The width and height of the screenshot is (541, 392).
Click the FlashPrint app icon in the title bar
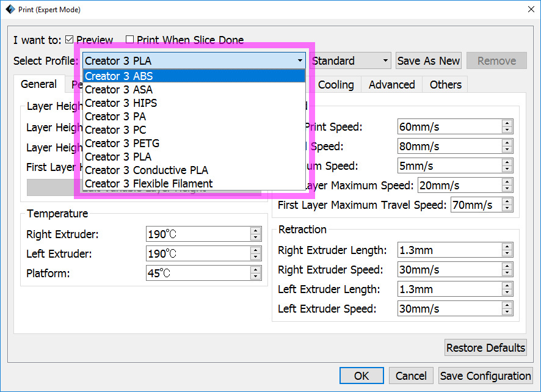pyautogui.click(x=10, y=9)
